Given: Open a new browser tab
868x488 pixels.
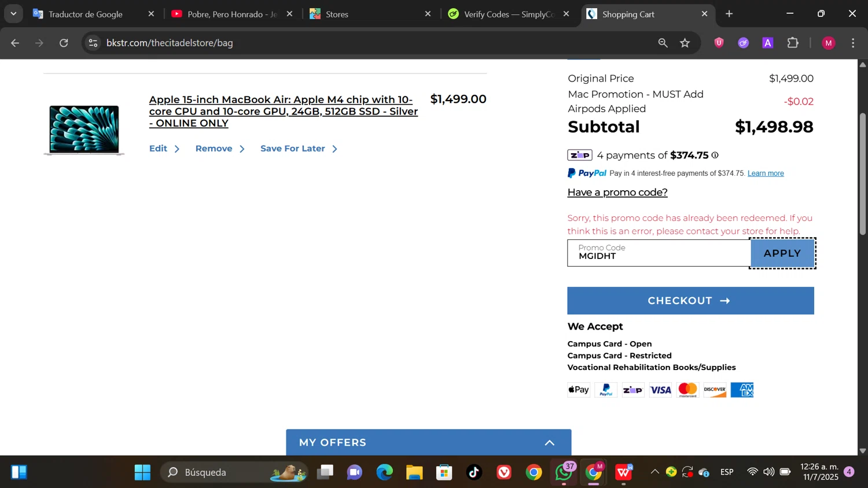Looking at the screenshot, I should click(x=729, y=14).
